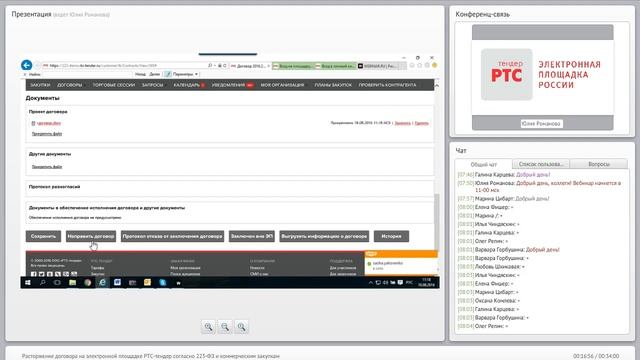Click the Юлия Романова name label
Screen dimensions: 640x360
coord(542,123)
